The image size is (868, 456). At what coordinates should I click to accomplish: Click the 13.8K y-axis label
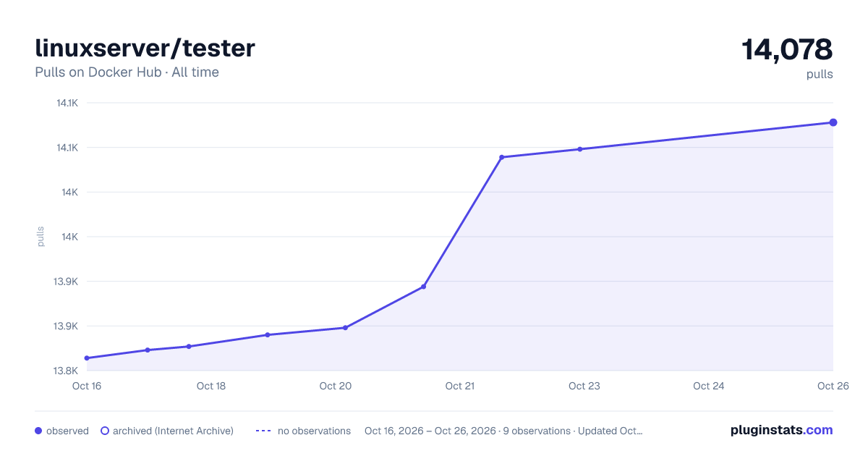point(67,371)
